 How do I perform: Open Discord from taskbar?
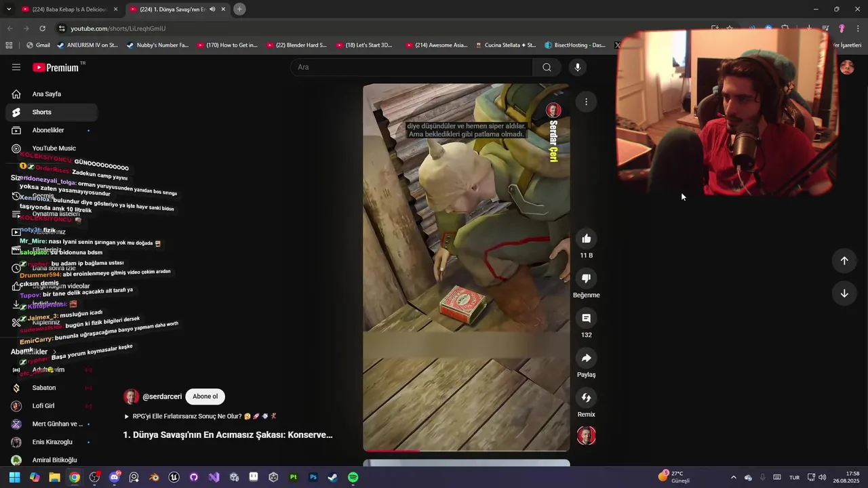(115, 477)
